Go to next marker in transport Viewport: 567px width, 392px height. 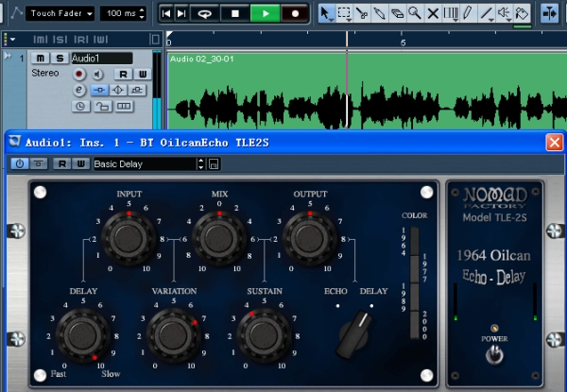point(181,13)
